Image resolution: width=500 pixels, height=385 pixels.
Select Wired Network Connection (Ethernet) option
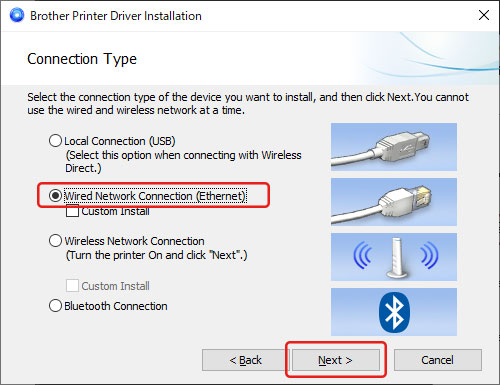point(55,196)
